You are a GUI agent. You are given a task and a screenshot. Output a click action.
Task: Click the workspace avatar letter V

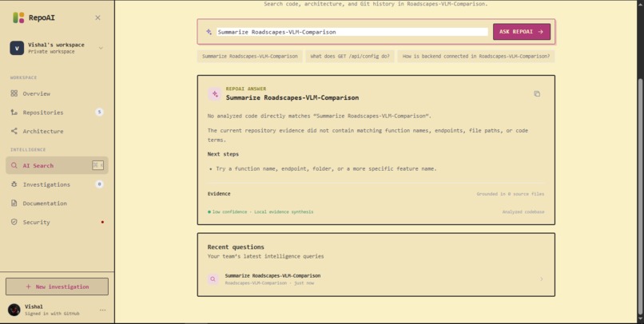[17, 48]
